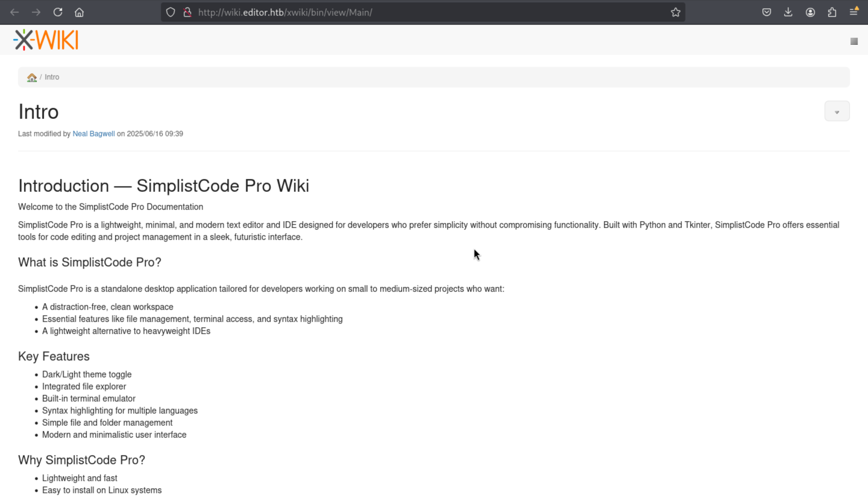
Task: Open the Firefox account menu
Action: (810, 12)
